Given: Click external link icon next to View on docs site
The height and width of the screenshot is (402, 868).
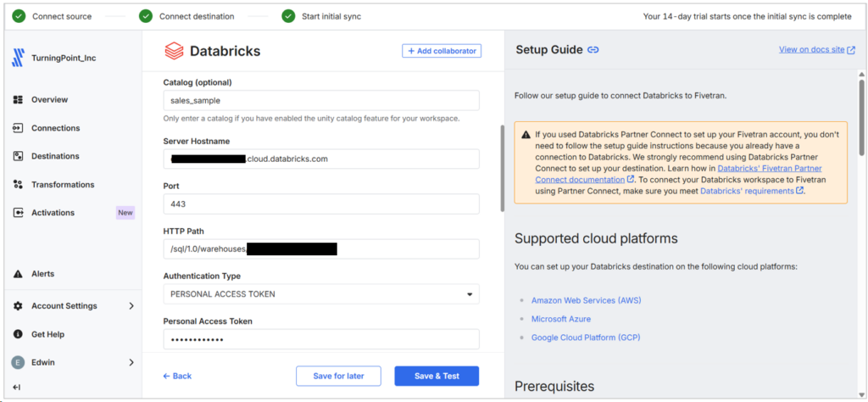Looking at the screenshot, I should coord(851,50).
